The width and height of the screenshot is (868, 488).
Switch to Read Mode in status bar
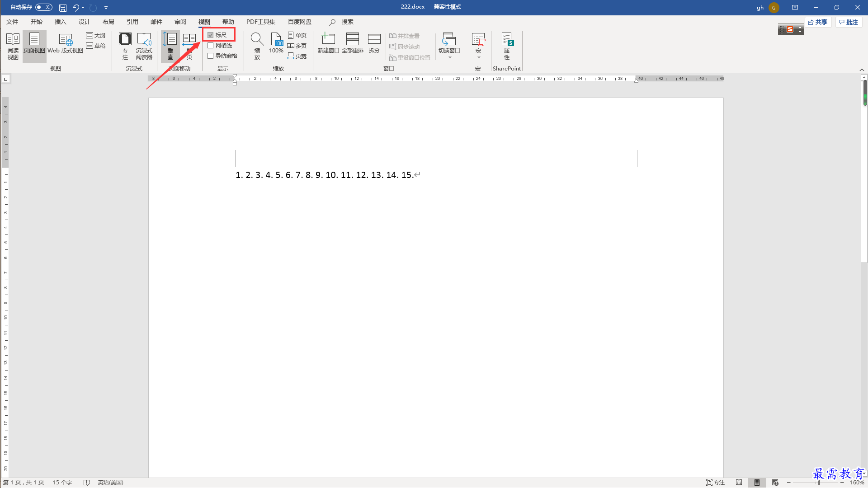pos(739,483)
